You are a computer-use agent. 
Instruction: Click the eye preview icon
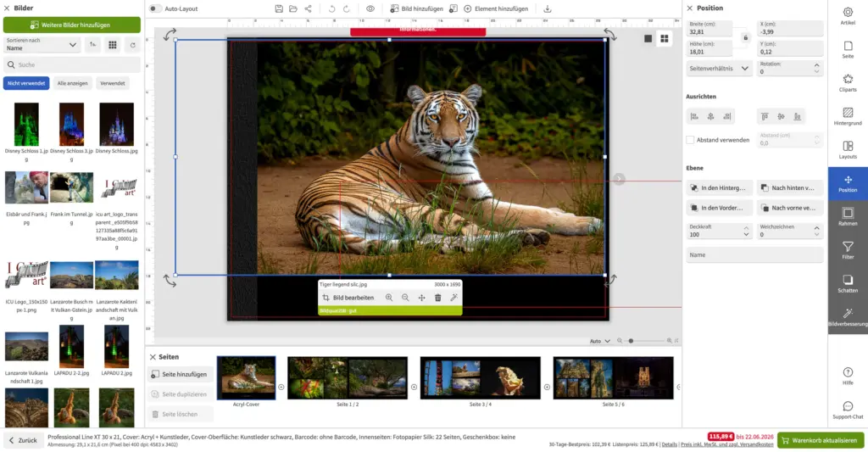(x=370, y=8)
